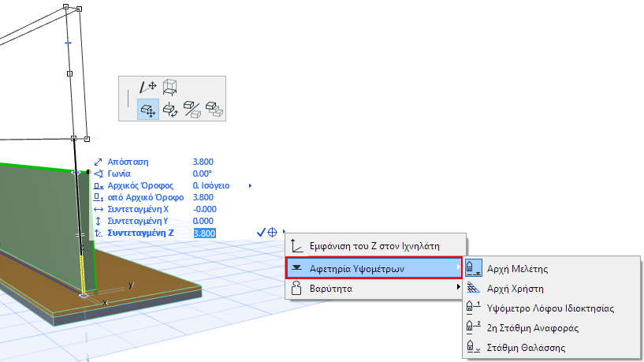Click the move node icon in pet palette
Image resolution: width=644 pixels, height=362 pixels.
(148, 87)
